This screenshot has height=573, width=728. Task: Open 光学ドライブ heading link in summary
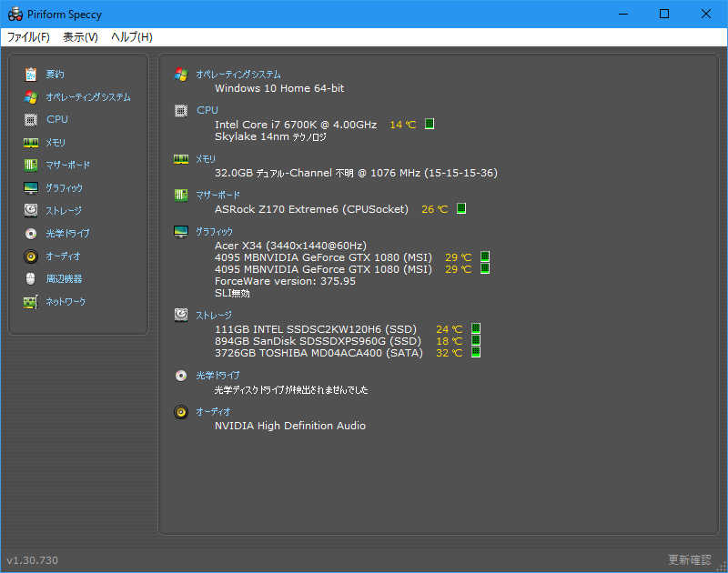click(x=217, y=376)
